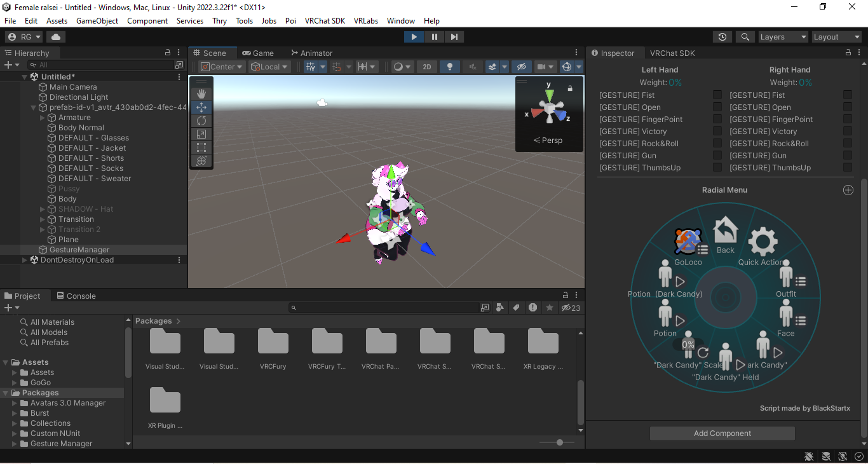Viewport: 868px width, 464px height.
Task: Switch to the Game tab
Action: (258, 53)
